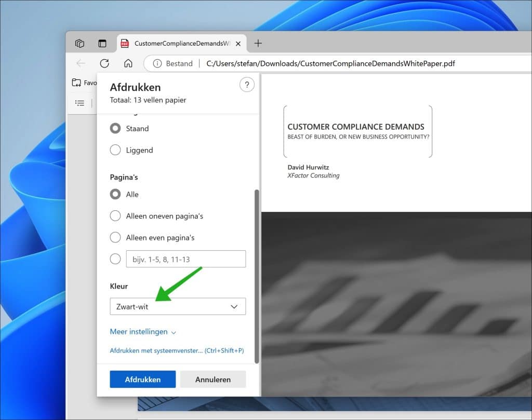Click the blue Afdrukken button
The height and width of the screenshot is (420, 532).
143,380
